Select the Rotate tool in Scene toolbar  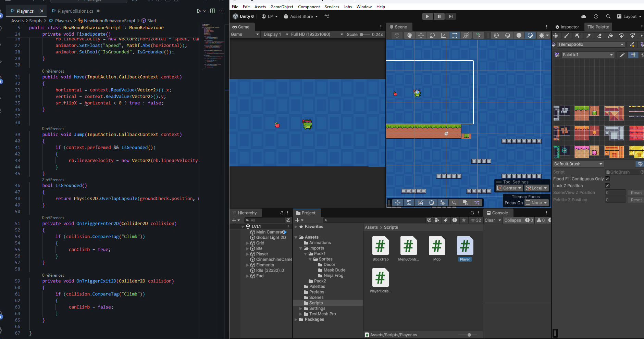pos(432,35)
